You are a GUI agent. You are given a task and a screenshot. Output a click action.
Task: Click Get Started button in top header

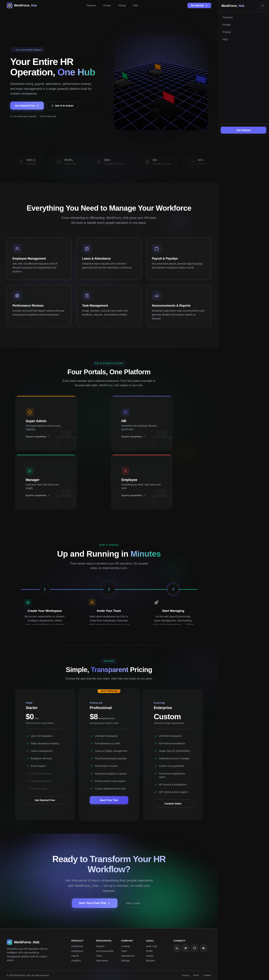point(199,5)
